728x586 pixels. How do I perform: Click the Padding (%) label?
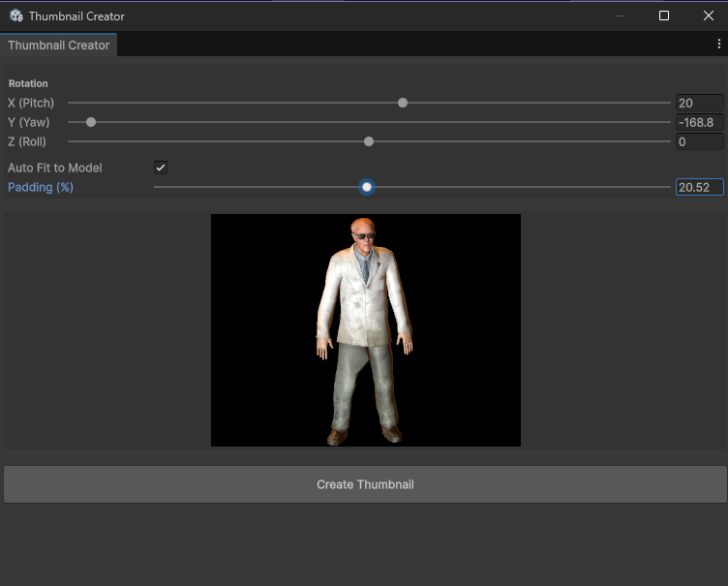[x=41, y=188]
